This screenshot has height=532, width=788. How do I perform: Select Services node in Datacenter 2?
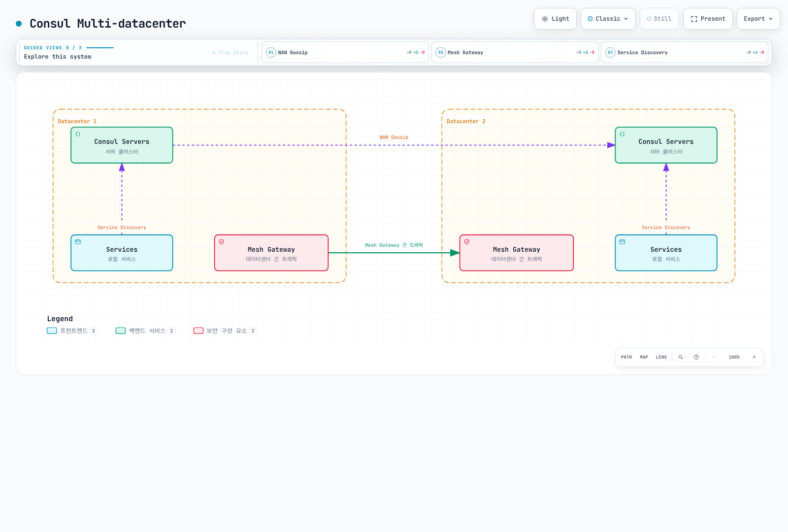(x=666, y=253)
